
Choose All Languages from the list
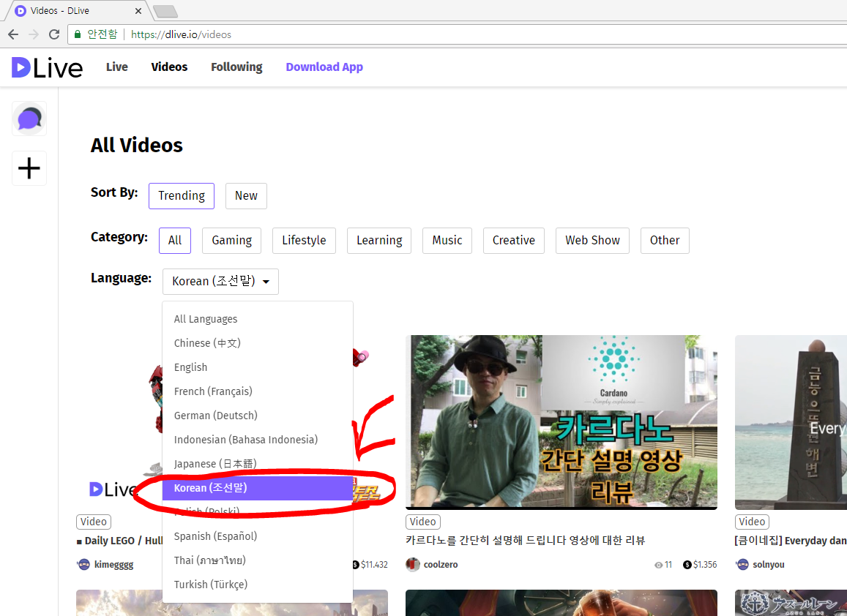(258, 319)
